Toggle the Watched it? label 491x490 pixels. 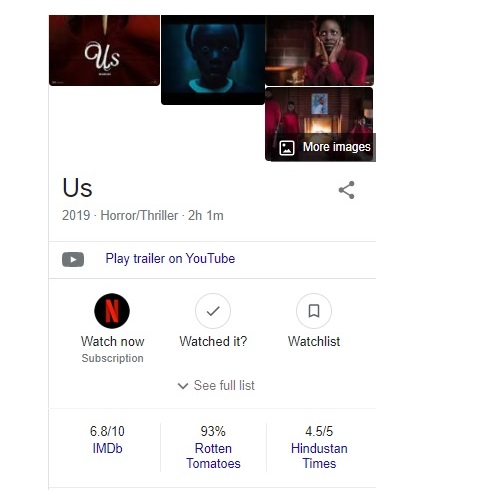[x=213, y=341]
